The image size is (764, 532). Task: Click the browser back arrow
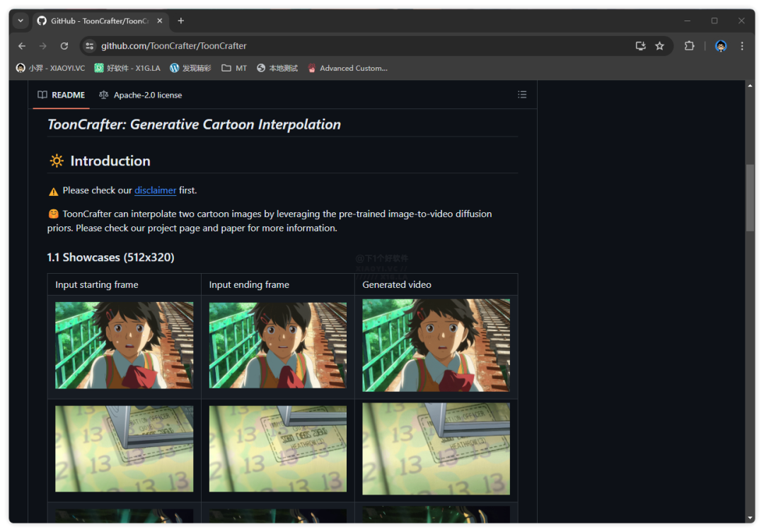(x=22, y=46)
